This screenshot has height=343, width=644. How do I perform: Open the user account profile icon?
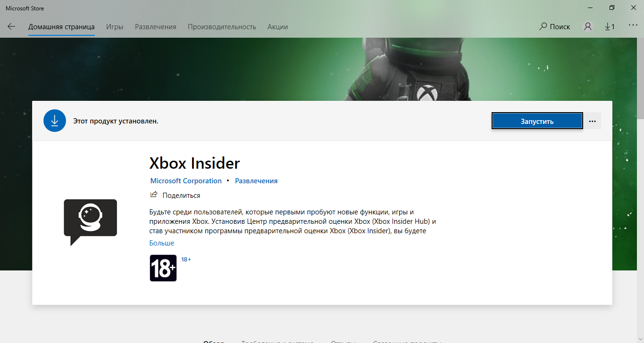pos(587,27)
